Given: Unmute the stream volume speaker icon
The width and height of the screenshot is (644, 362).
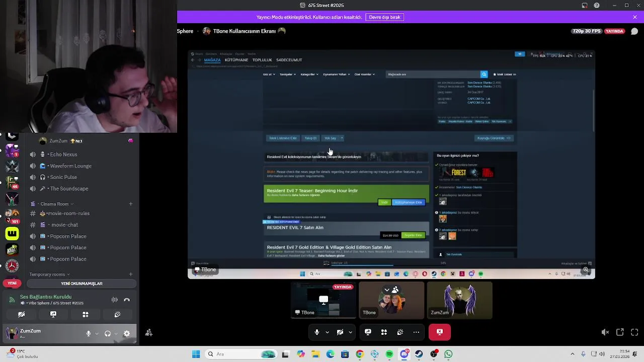Looking at the screenshot, I should pos(605,332).
